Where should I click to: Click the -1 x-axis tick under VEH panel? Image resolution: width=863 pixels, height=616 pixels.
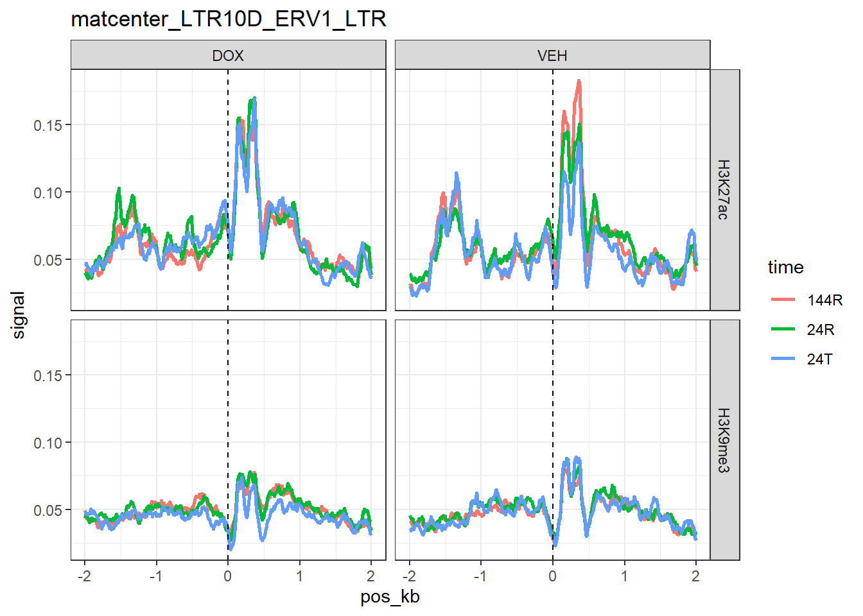coord(480,576)
